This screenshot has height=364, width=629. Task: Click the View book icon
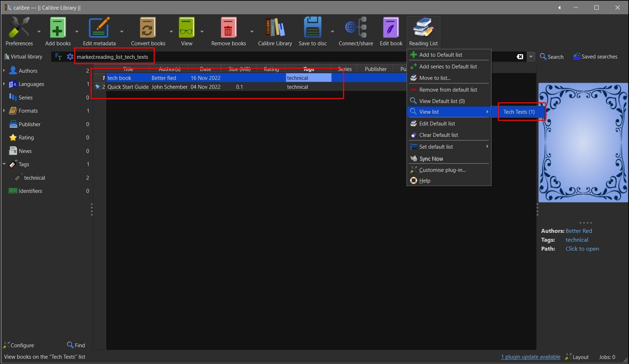186,28
